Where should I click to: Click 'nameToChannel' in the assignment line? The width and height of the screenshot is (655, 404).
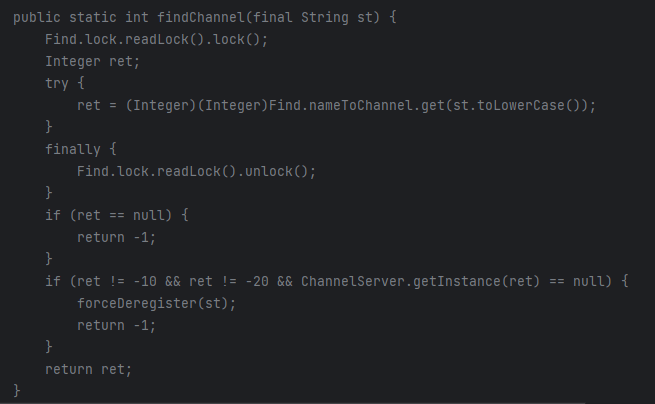tap(361, 105)
